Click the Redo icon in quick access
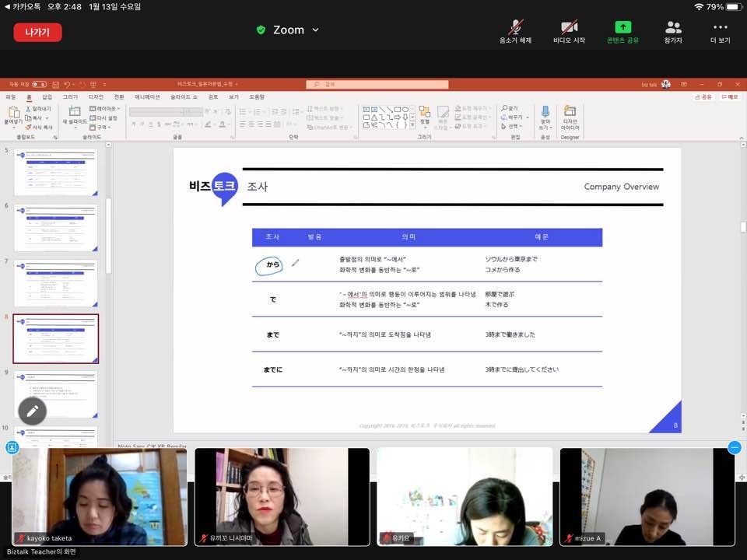Screen dimensions: 747x560 [x=82, y=85]
